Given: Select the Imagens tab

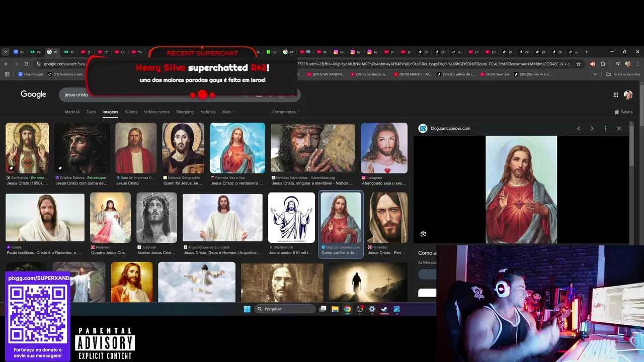Looking at the screenshot, I should (110, 112).
